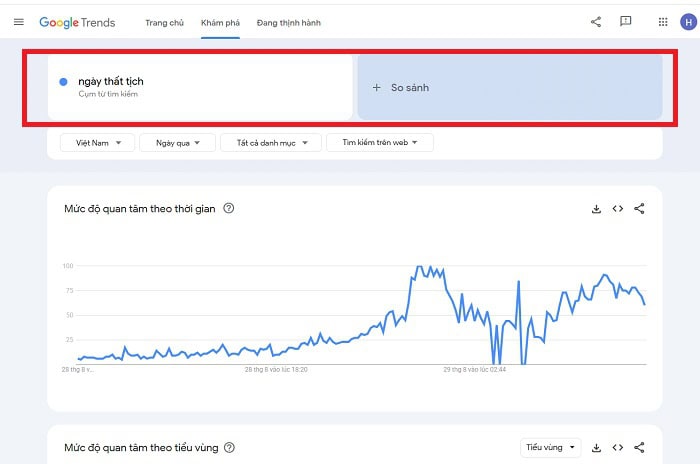Open the hamburger main menu
The image size is (700, 464).
[x=18, y=22]
